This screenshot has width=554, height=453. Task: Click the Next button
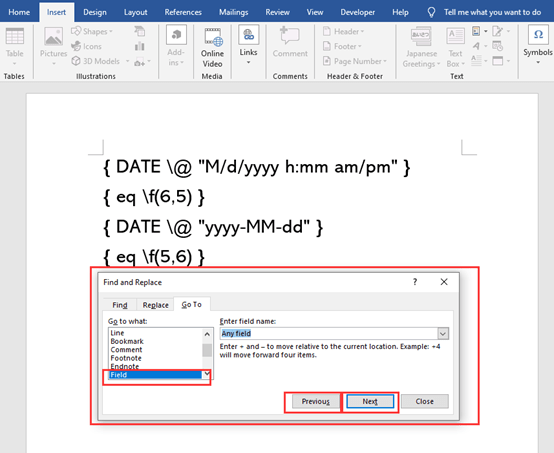point(370,401)
